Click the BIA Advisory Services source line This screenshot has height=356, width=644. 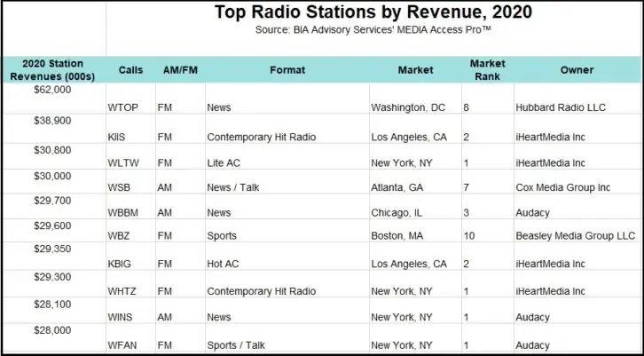(x=373, y=29)
